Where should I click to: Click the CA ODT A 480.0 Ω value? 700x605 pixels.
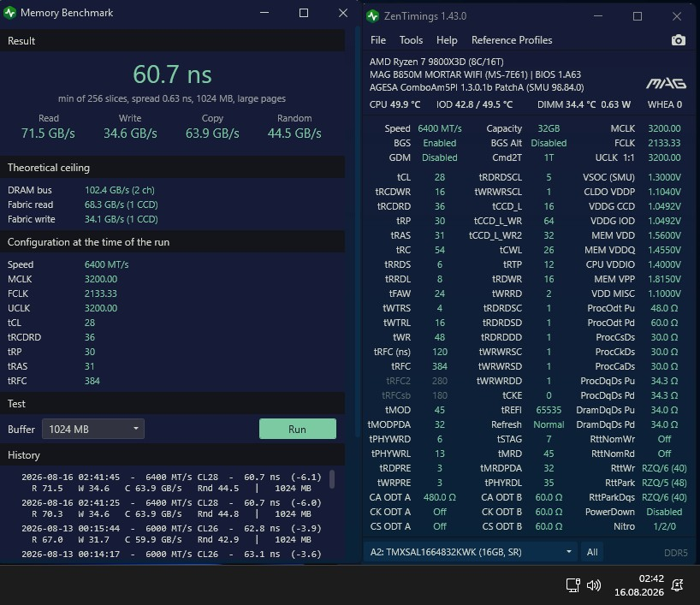[440, 498]
